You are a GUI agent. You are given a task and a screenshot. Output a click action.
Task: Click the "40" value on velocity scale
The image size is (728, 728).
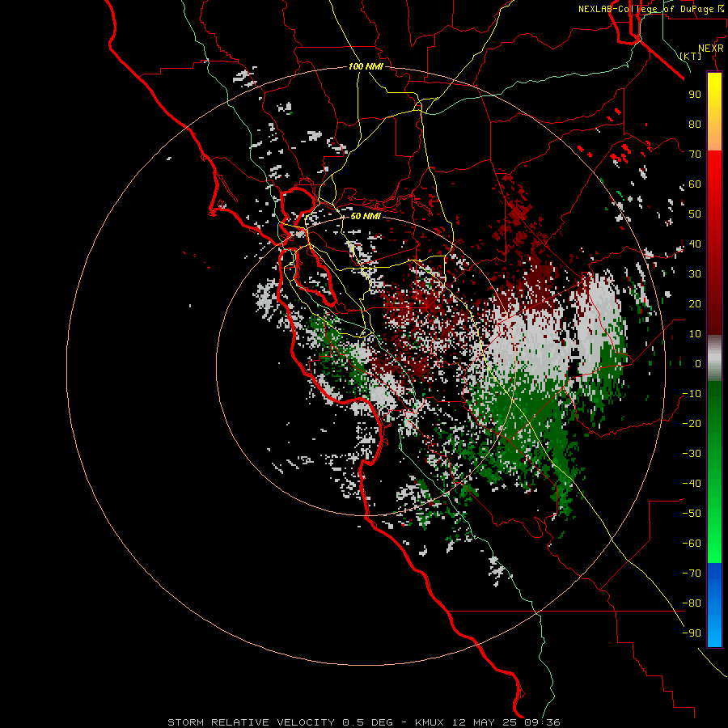pos(695,243)
